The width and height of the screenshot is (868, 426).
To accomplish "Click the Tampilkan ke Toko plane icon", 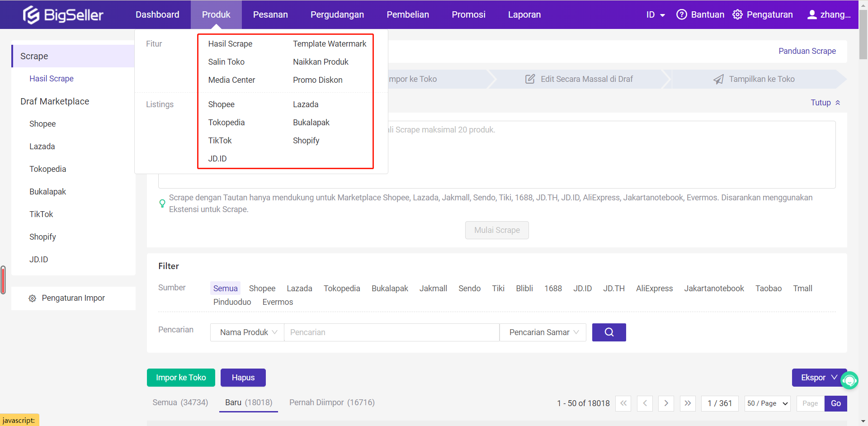I will (718, 79).
